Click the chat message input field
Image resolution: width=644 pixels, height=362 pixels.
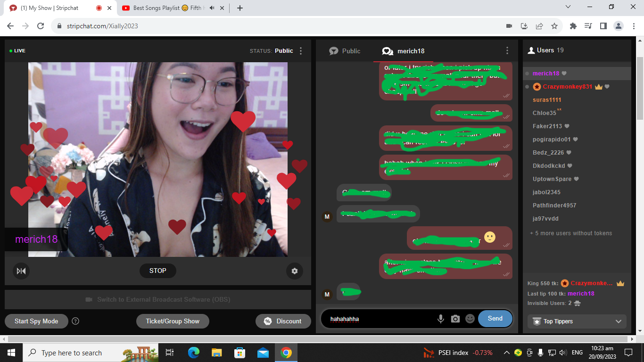(380, 319)
